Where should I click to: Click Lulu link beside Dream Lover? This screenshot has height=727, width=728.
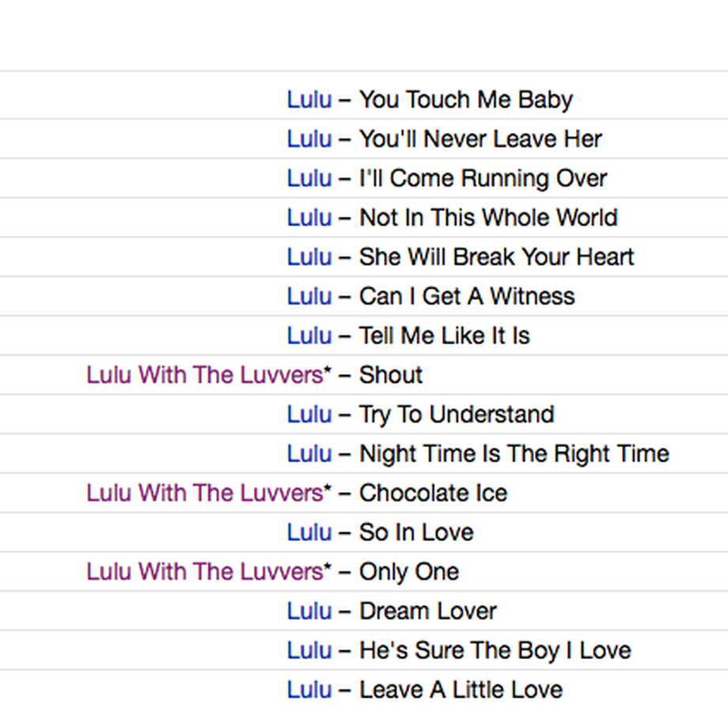click(x=309, y=611)
